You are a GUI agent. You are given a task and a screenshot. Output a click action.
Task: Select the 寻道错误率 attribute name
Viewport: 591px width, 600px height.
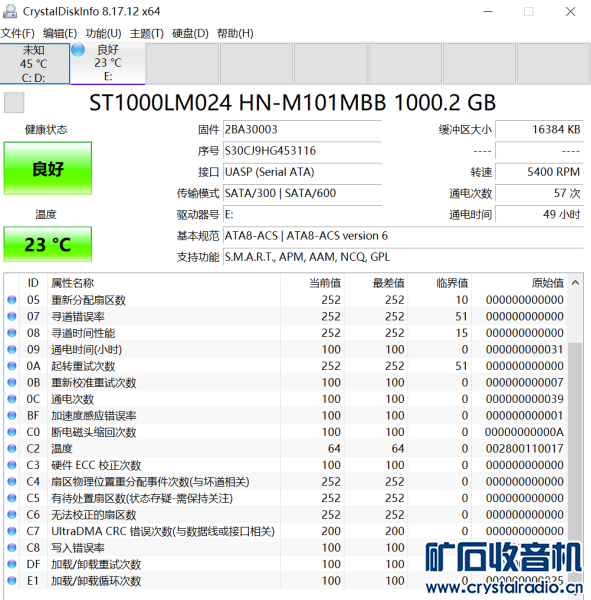(78, 316)
